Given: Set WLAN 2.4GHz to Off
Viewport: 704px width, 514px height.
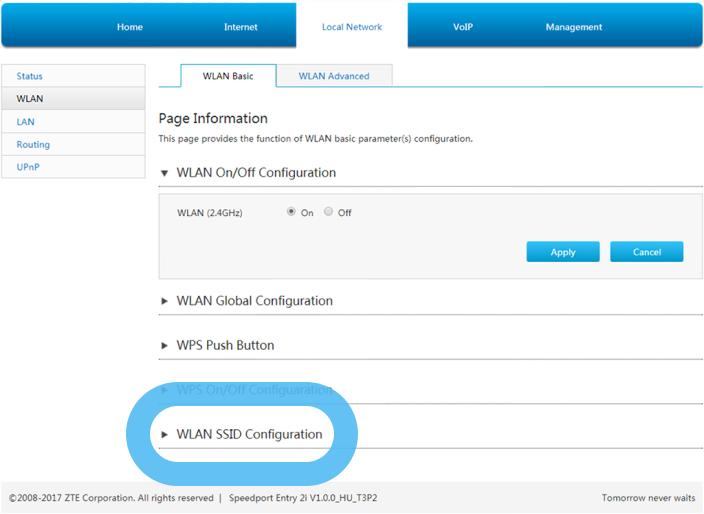Looking at the screenshot, I should click(x=329, y=212).
